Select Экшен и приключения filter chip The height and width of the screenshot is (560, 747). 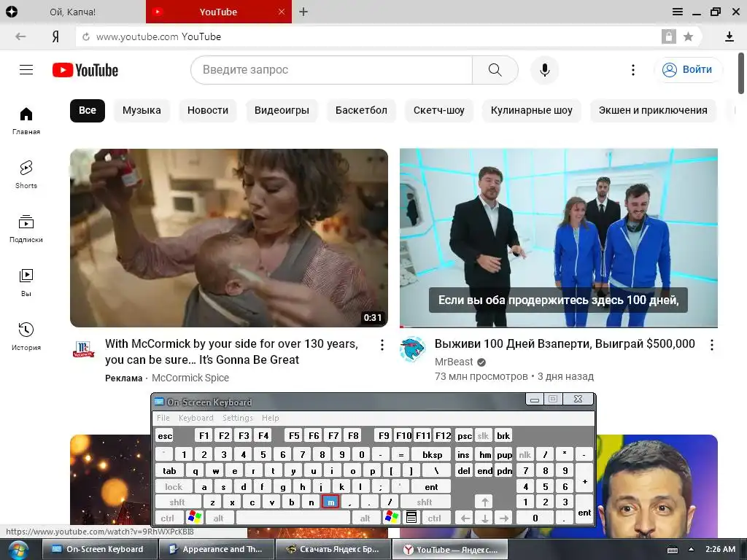click(653, 111)
